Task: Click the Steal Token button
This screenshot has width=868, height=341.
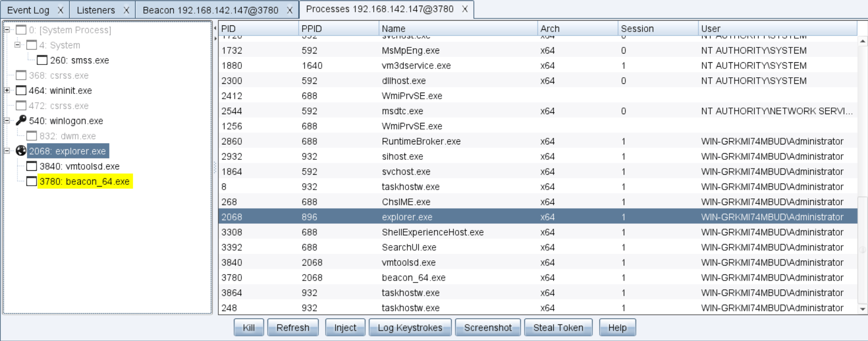Action: 558,327
